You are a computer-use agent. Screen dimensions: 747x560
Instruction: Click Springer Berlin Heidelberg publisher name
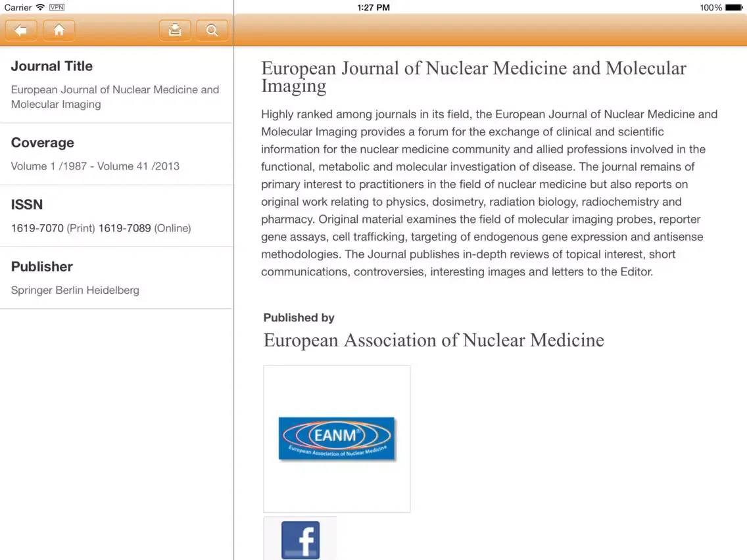click(75, 290)
